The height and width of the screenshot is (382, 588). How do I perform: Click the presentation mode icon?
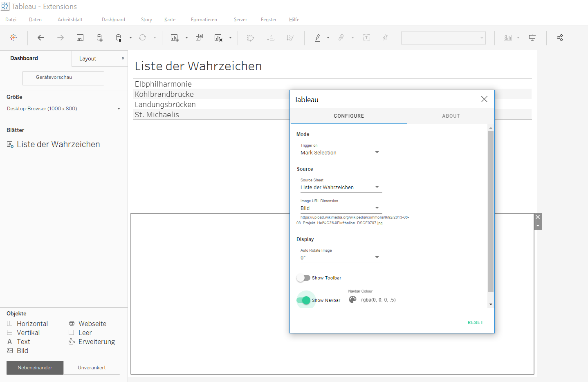pos(532,38)
